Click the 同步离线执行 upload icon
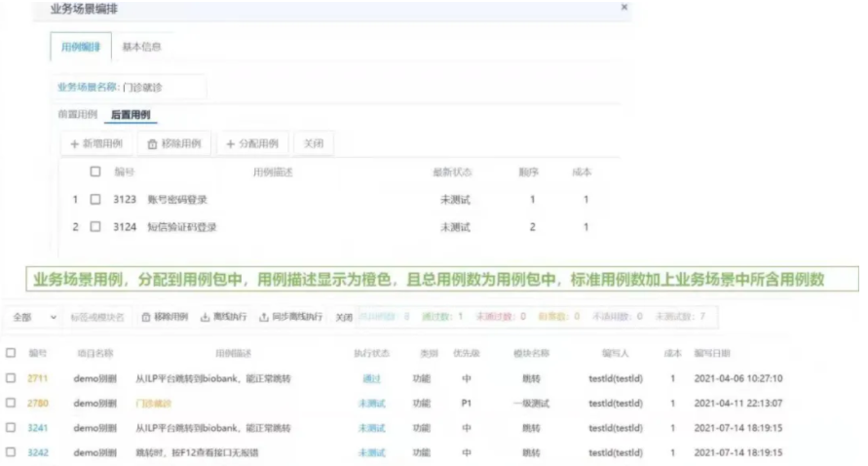Image resolution: width=868 pixels, height=466 pixels. [263, 317]
